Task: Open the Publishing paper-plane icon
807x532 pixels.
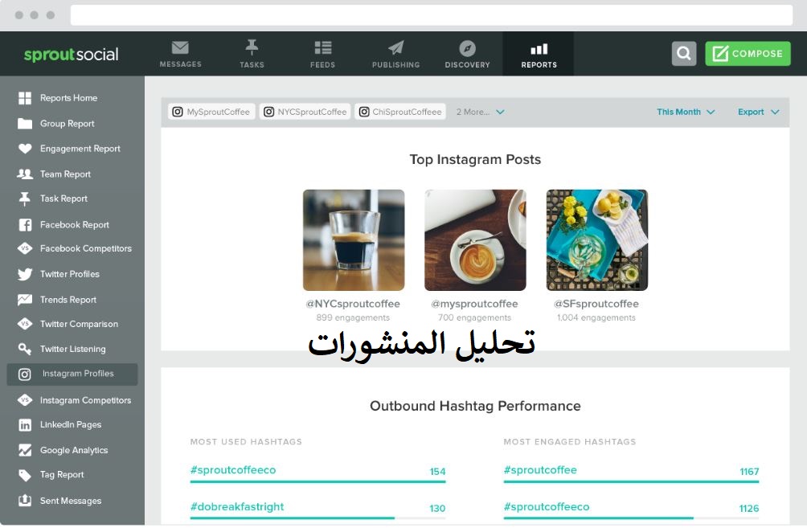Action: [x=395, y=48]
